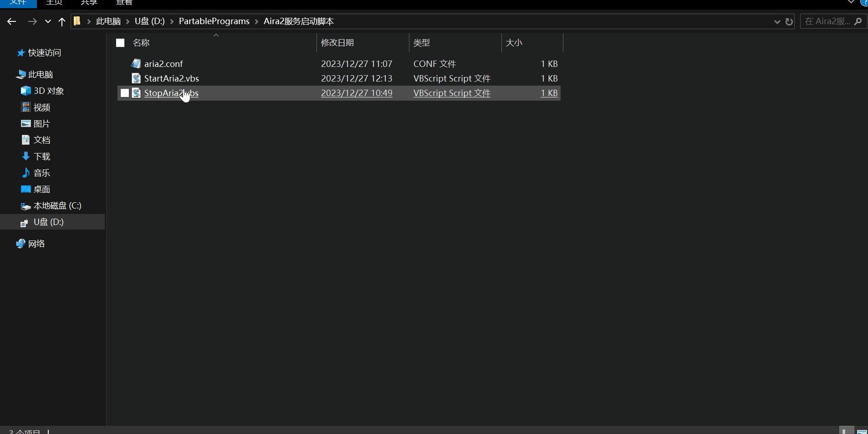Select the StartAria2.vbs script icon
Viewport: 868px width, 434px height.
[136, 78]
